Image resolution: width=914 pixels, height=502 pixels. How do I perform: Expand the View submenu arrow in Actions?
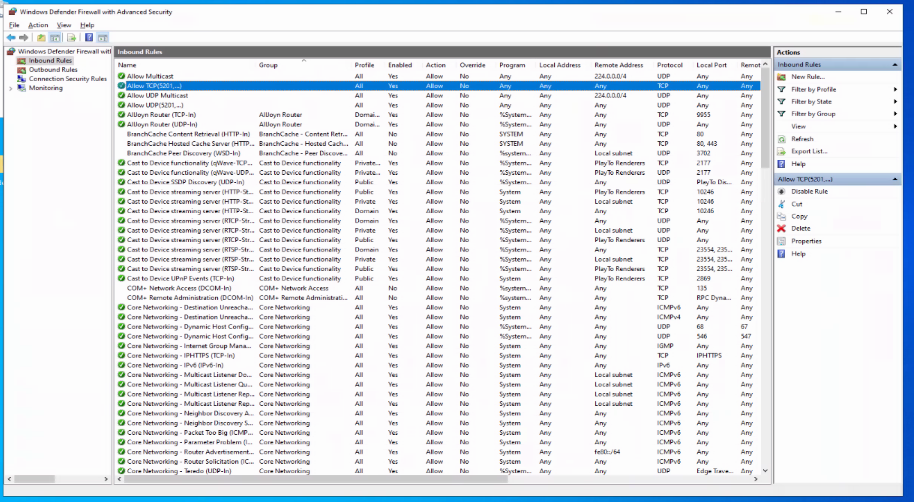coord(895,127)
